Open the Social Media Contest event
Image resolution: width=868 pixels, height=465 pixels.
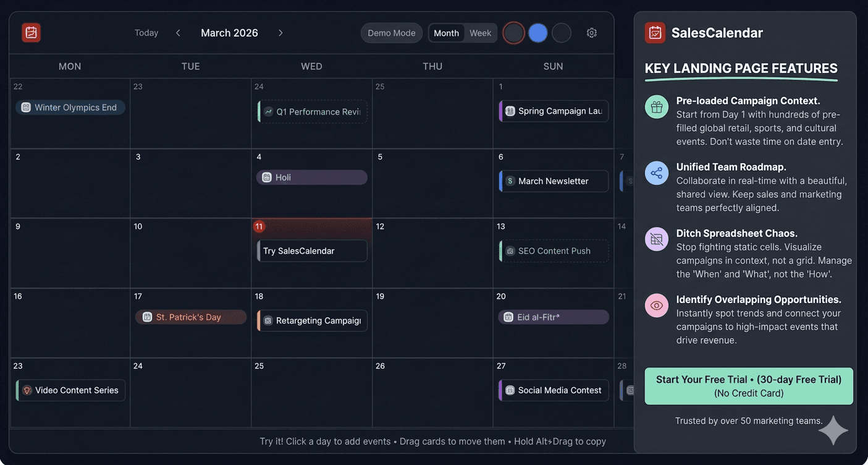click(x=554, y=390)
